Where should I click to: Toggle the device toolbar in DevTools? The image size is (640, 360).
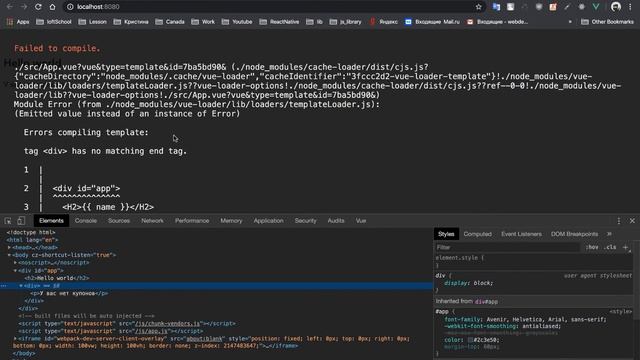21,221
